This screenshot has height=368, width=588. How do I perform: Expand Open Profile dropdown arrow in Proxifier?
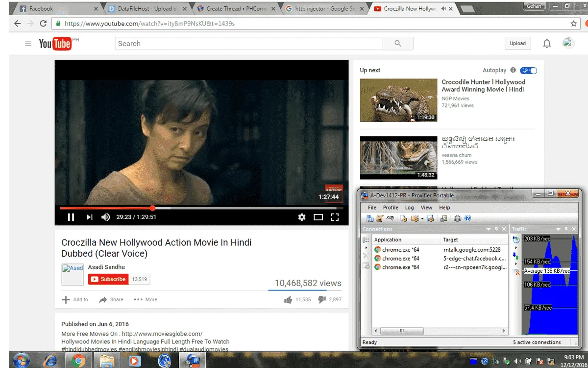point(422,219)
